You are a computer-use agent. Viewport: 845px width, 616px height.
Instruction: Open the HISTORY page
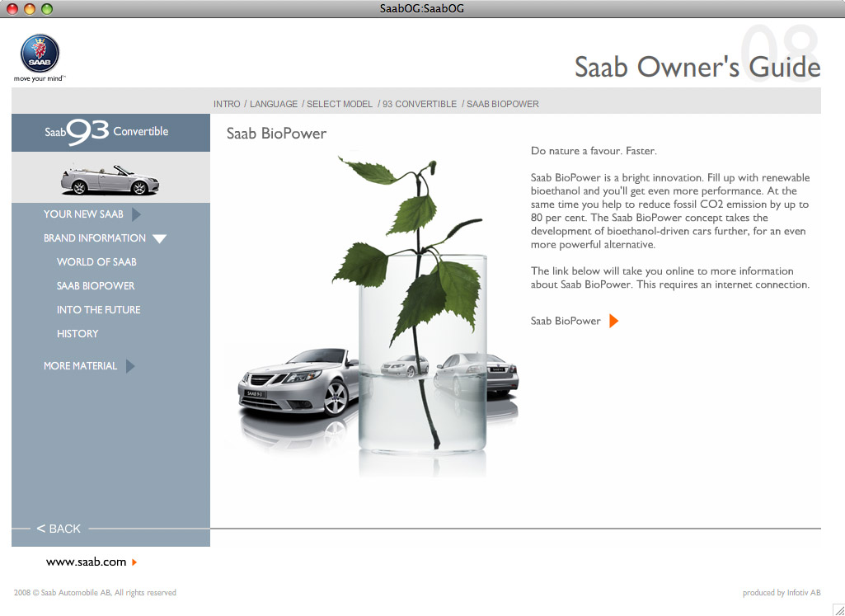tap(77, 334)
